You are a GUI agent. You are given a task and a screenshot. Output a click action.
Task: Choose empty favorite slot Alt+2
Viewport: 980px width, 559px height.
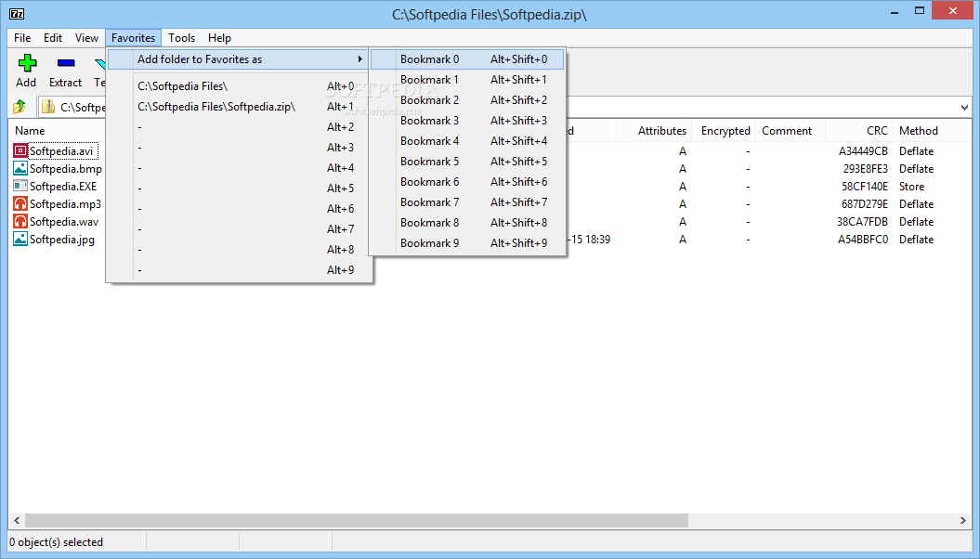tap(239, 127)
